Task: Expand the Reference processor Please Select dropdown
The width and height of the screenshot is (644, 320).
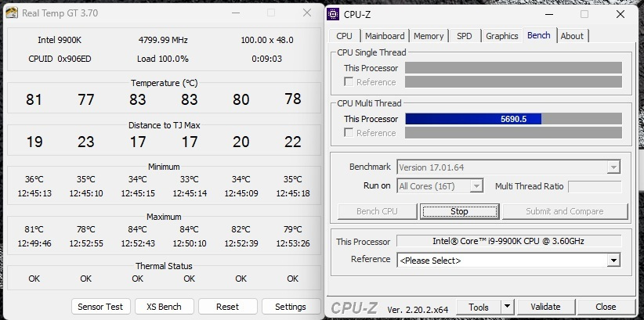Action: click(613, 261)
